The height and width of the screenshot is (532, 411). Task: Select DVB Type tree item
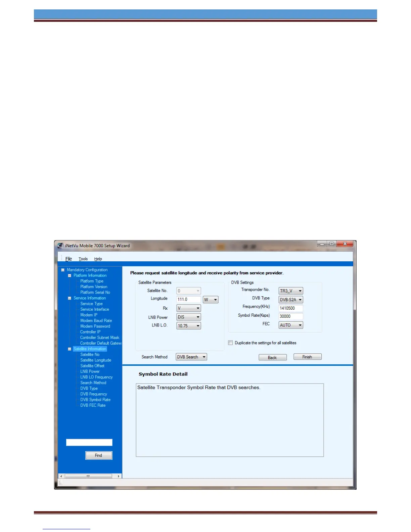tap(89, 389)
